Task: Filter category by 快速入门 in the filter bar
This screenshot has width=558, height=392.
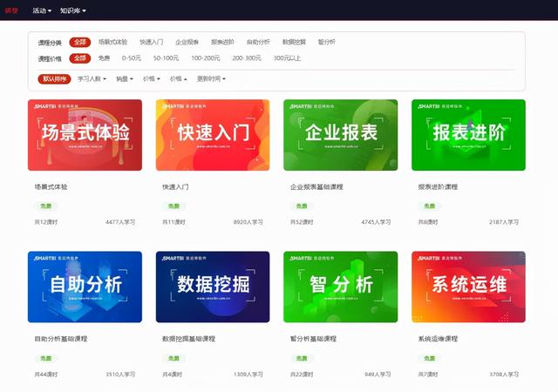Action: [152, 42]
